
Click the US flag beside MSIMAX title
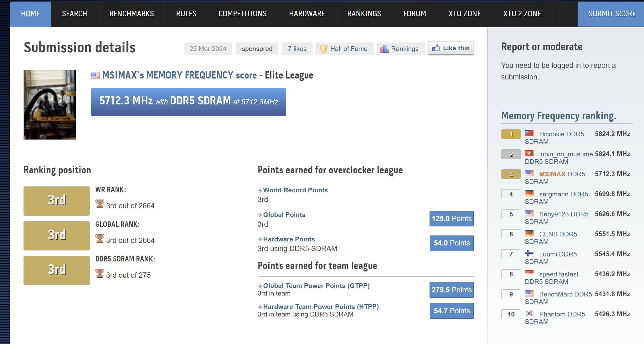95,75
